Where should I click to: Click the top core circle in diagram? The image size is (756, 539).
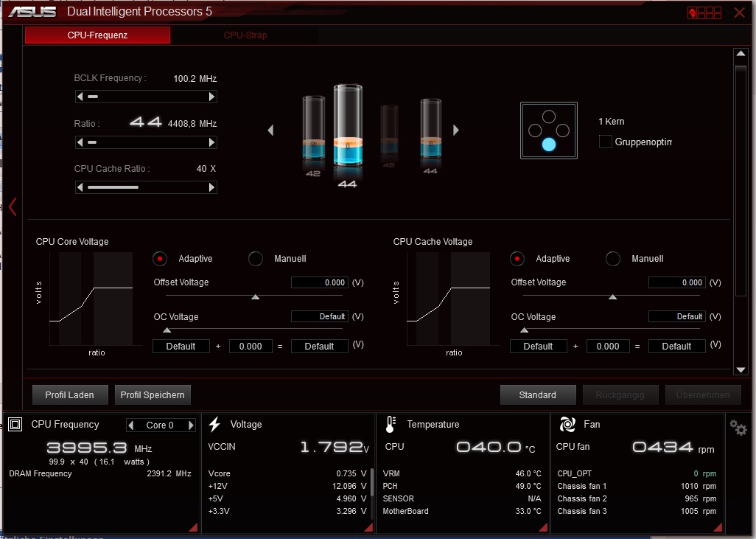pyautogui.click(x=549, y=117)
